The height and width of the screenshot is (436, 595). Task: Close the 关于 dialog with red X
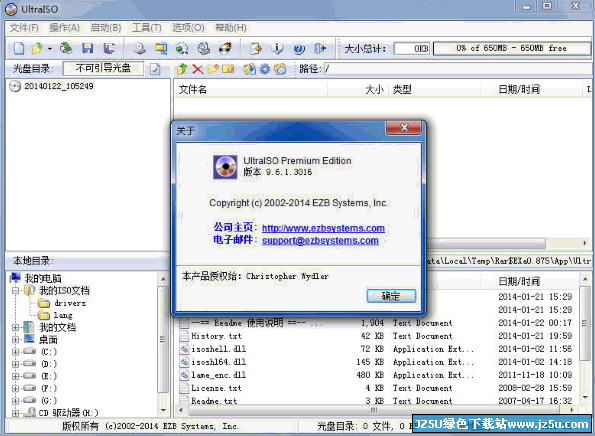[x=404, y=128]
